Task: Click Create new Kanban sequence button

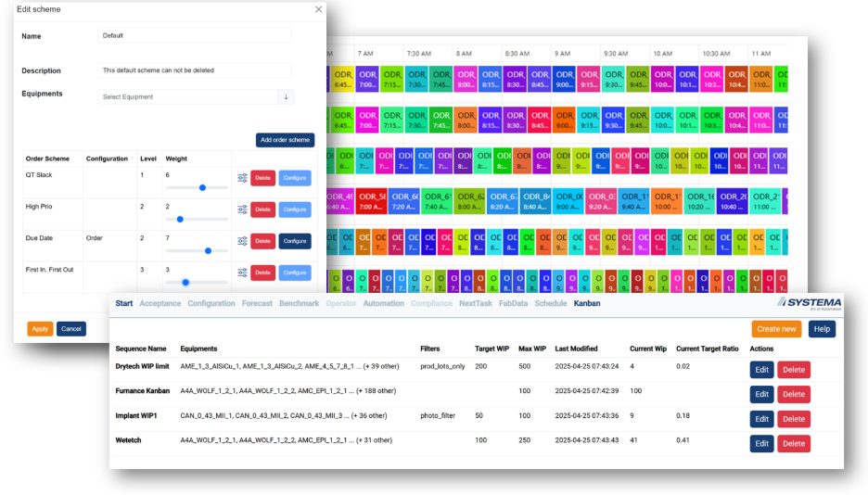Action: (776, 329)
